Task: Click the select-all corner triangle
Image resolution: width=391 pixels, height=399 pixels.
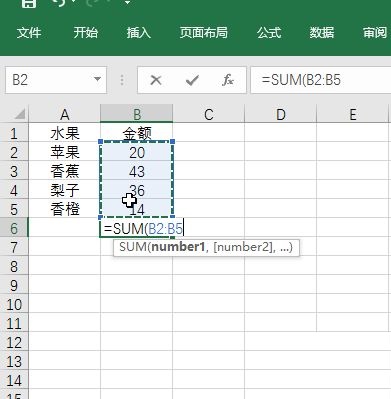Action: pos(20,114)
